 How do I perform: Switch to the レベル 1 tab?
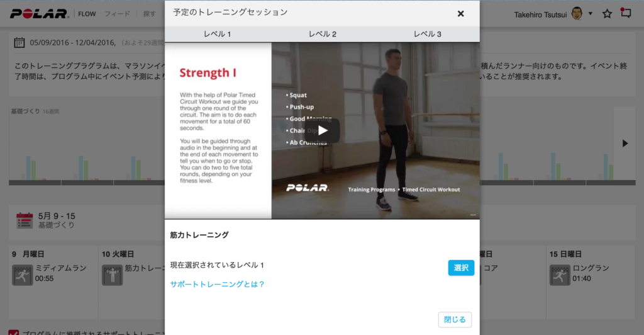(x=217, y=34)
